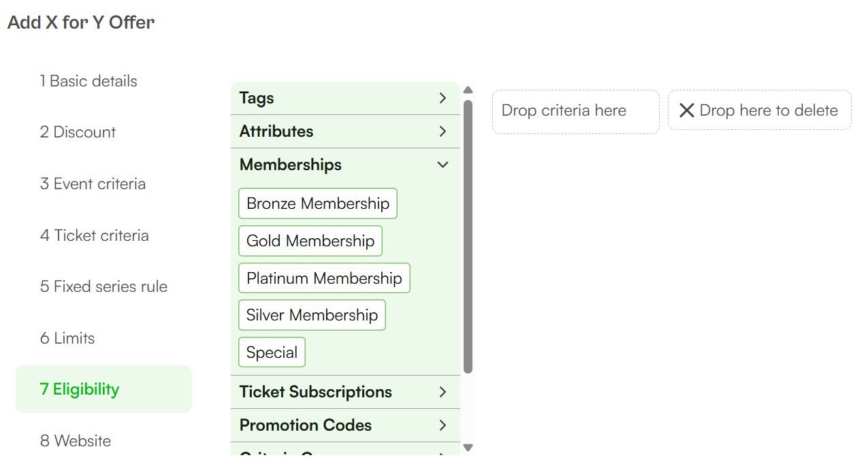The image size is (868, 464).
Task: Click the X icon in delete zone
Action: point(687,110)
